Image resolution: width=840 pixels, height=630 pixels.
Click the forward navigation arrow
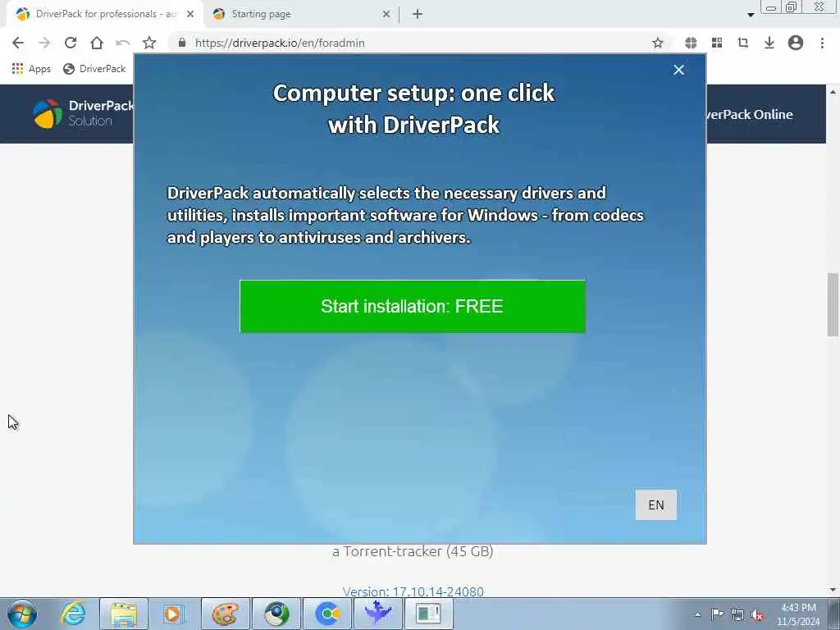(x=44, y=43)
